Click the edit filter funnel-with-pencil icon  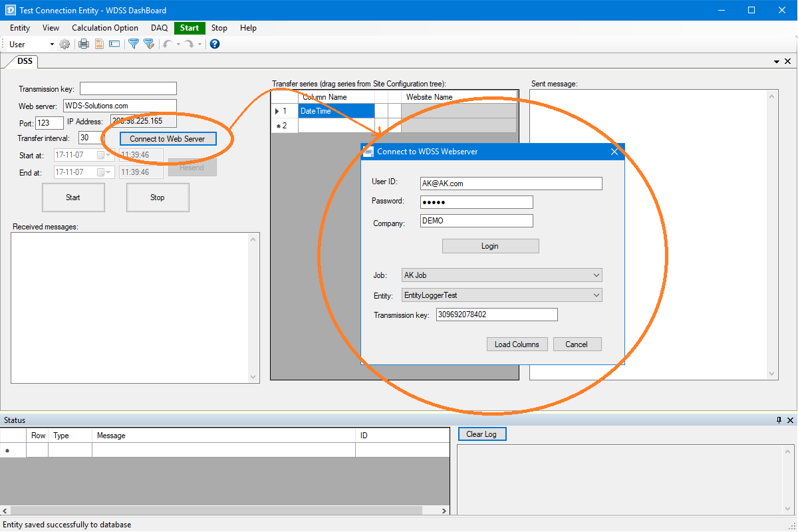click(x=149, y=44)
